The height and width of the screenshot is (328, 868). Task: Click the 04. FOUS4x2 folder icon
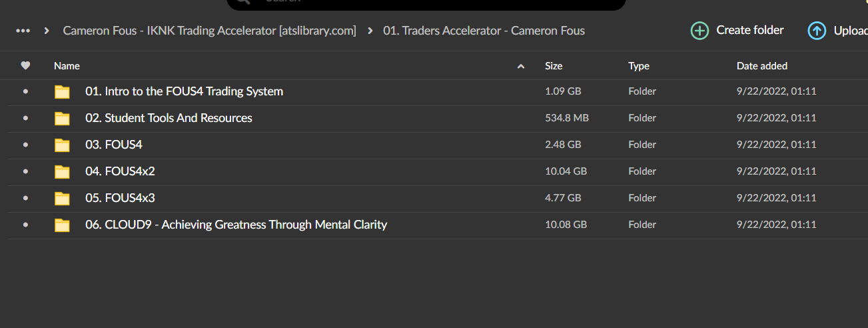coord(62,172)
